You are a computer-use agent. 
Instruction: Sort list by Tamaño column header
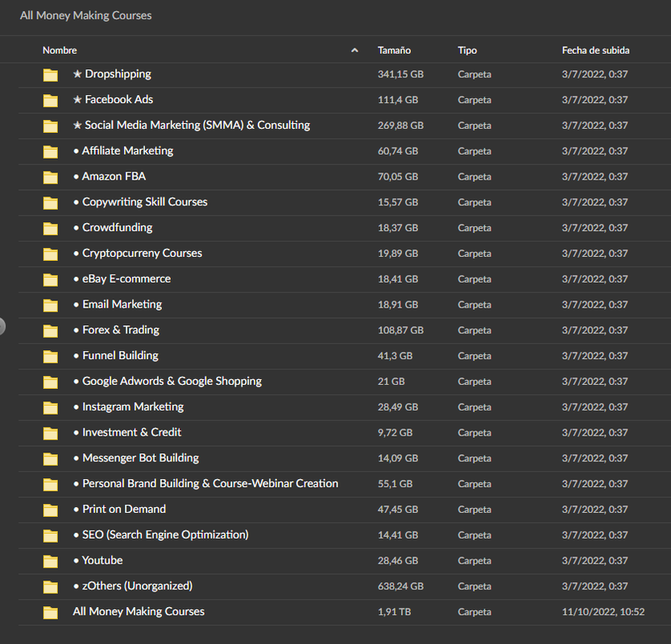tap(394, 51)
